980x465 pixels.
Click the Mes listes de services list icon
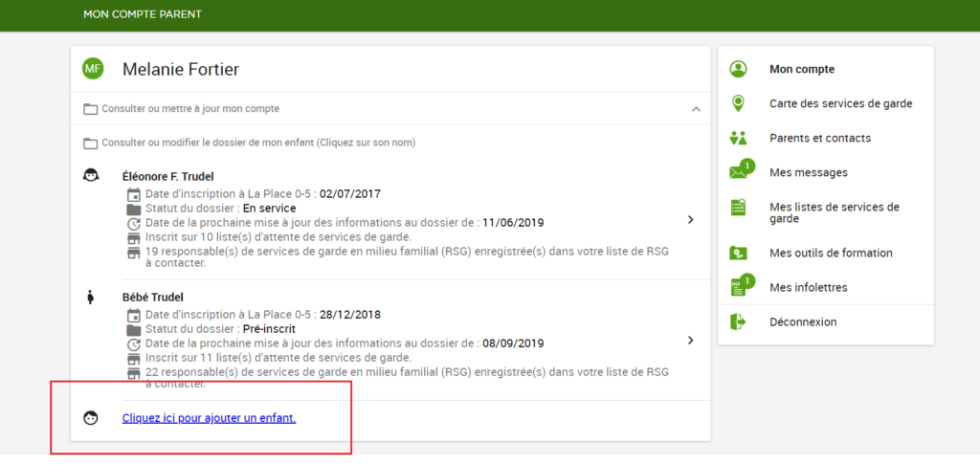click(738, 208)
